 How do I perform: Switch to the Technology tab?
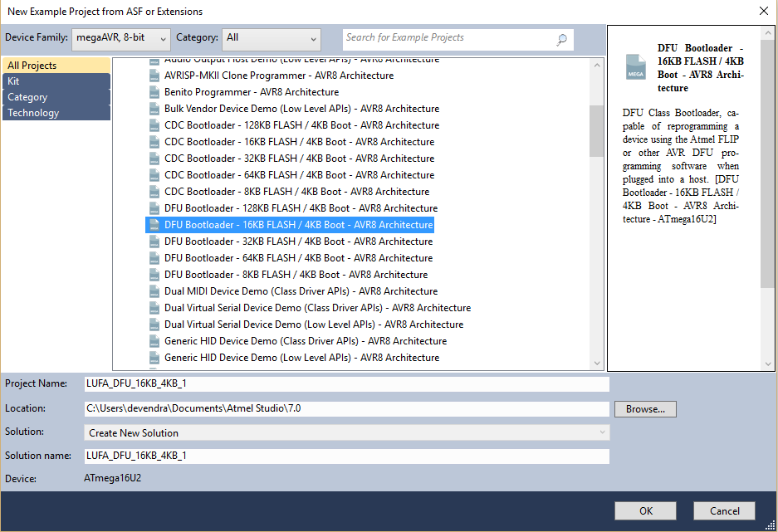tap(56, 113)
